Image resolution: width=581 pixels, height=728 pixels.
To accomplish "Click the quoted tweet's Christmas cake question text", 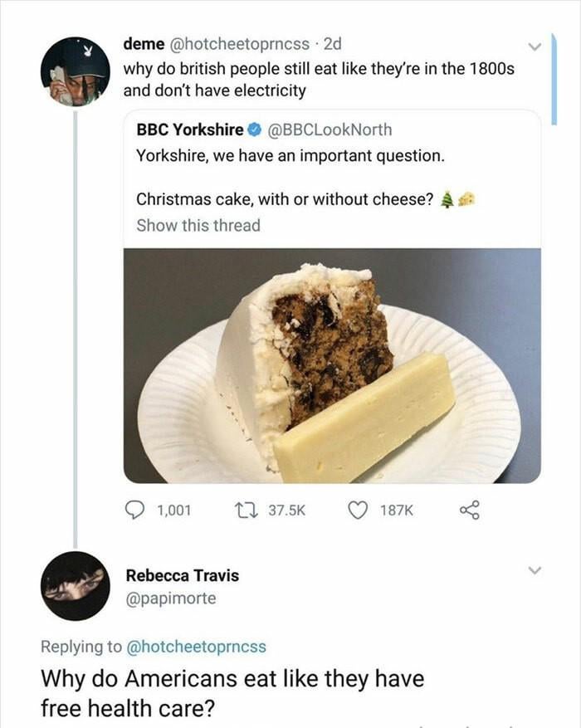I will coord(286,199).
